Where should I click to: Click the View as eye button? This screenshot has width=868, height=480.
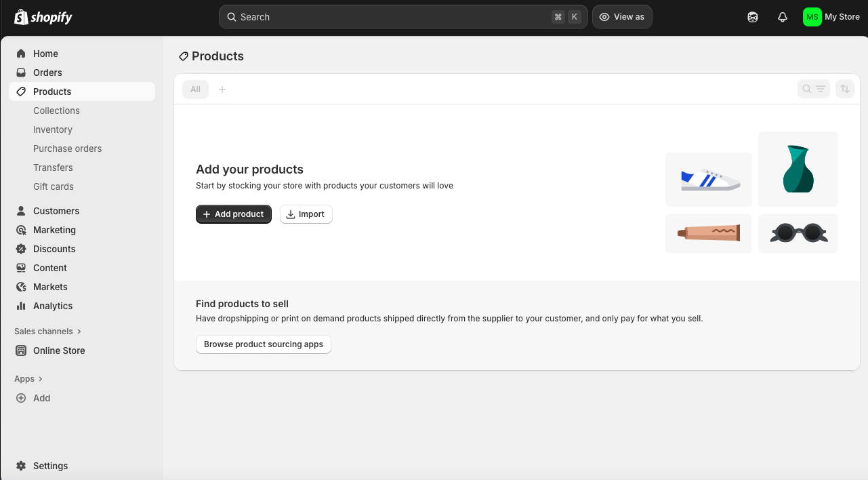tap(622, 17)
